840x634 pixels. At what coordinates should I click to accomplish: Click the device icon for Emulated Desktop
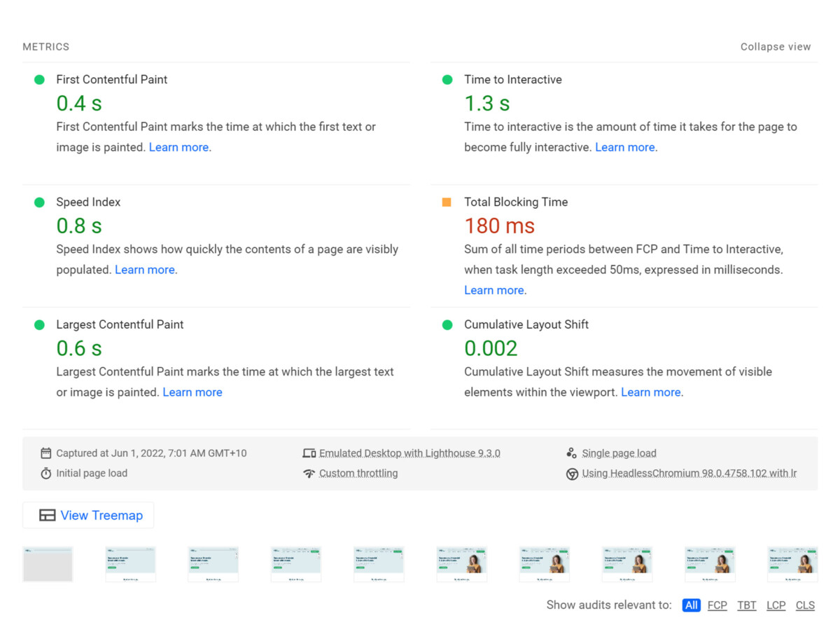(309, 453)
